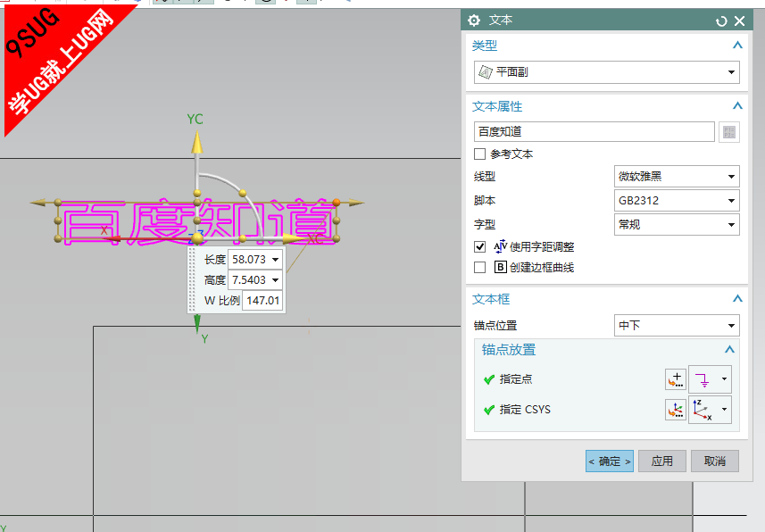Click the text input field containing 百度知道
This screenshot has width=765, height=532.
pos(595,132)
